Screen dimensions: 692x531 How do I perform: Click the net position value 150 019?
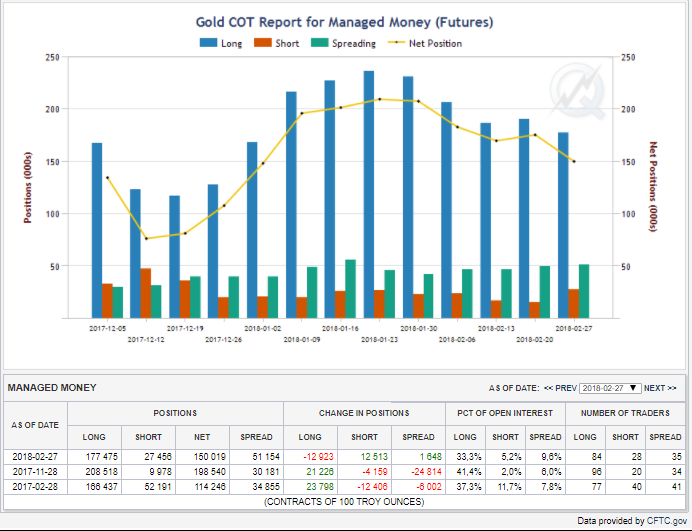click(210, 457)
